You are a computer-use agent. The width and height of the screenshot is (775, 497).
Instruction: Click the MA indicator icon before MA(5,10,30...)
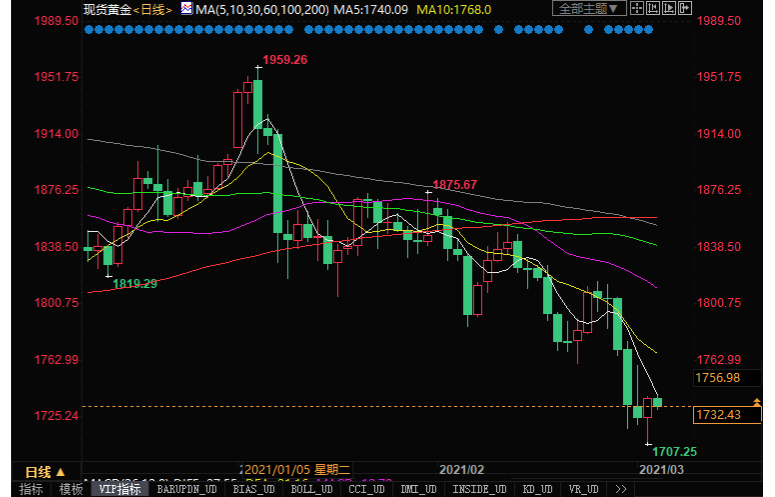tap(186, 8)
